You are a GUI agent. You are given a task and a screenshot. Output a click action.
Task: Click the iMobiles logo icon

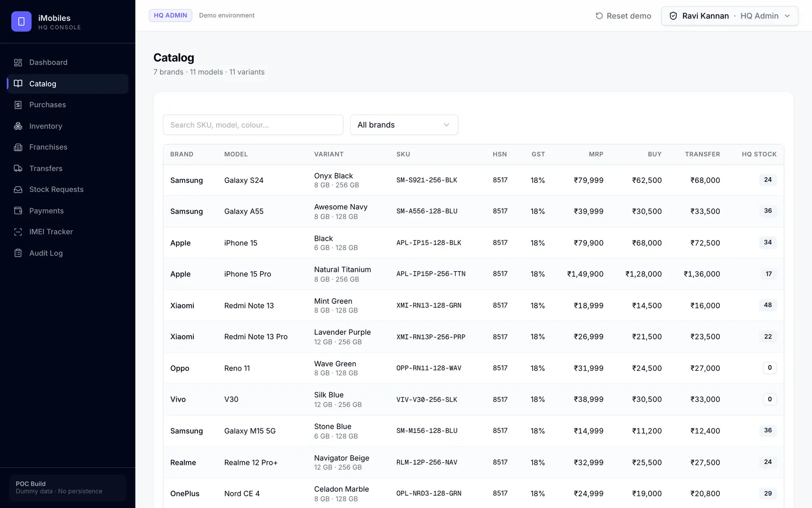(21, 21)
